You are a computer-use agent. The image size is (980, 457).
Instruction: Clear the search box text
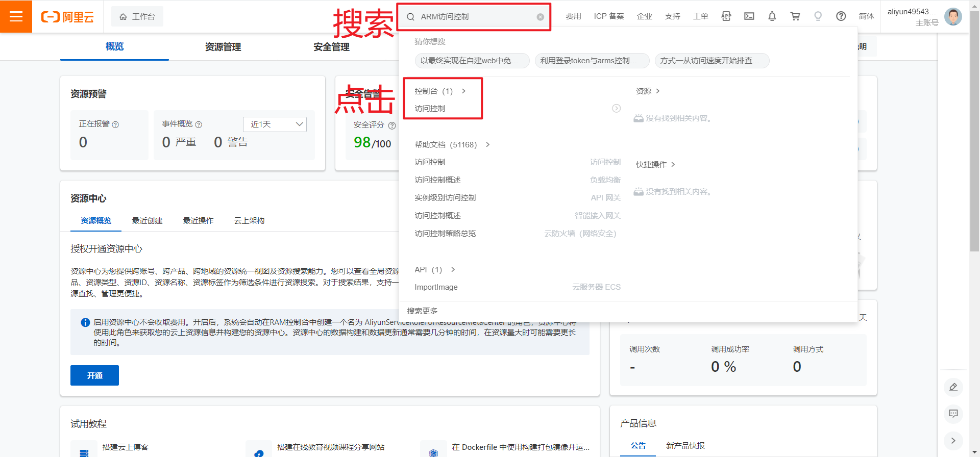tap(540, 17)
